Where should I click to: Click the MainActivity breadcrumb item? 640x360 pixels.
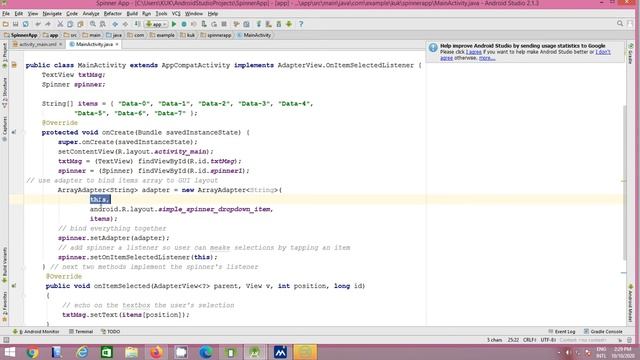(x=254, y=35)
